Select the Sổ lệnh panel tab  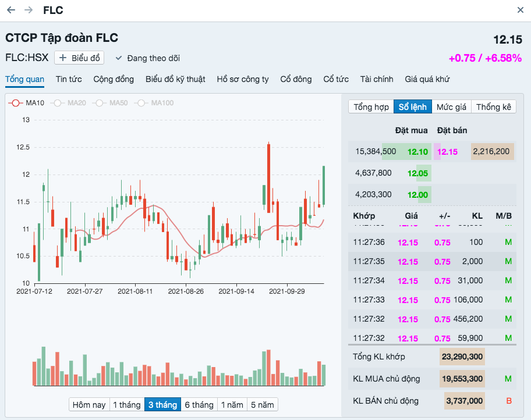click(x=412, y=107)
